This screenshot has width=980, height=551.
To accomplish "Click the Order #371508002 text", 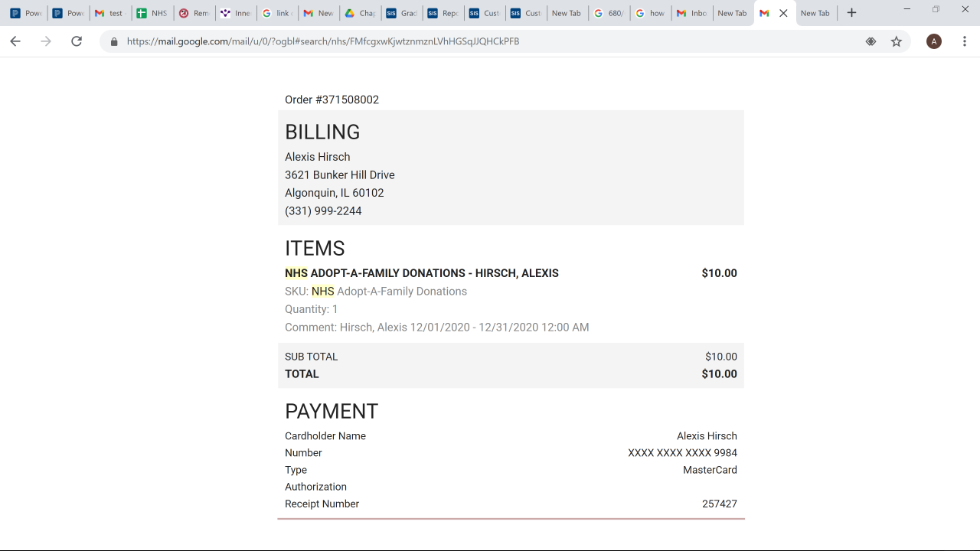I will (332, 100).
